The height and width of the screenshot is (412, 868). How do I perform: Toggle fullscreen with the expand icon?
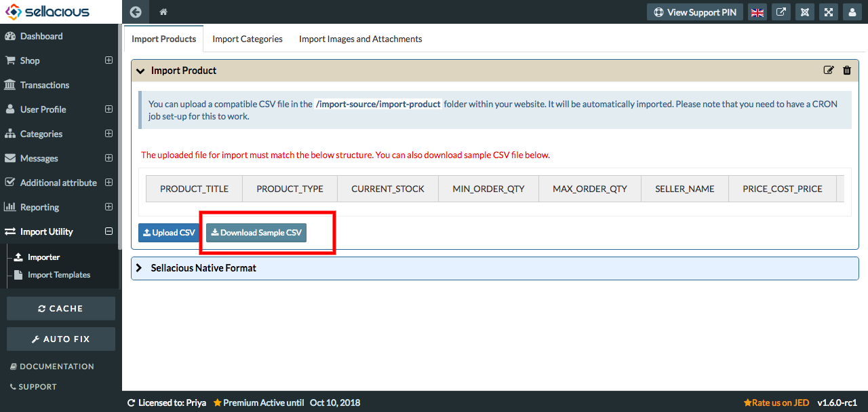click(x=829, y=12)
